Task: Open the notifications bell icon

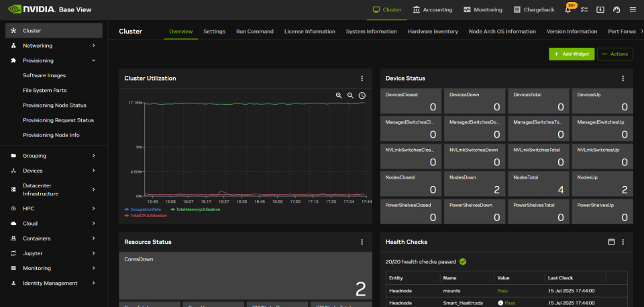Action: [568, 10]
